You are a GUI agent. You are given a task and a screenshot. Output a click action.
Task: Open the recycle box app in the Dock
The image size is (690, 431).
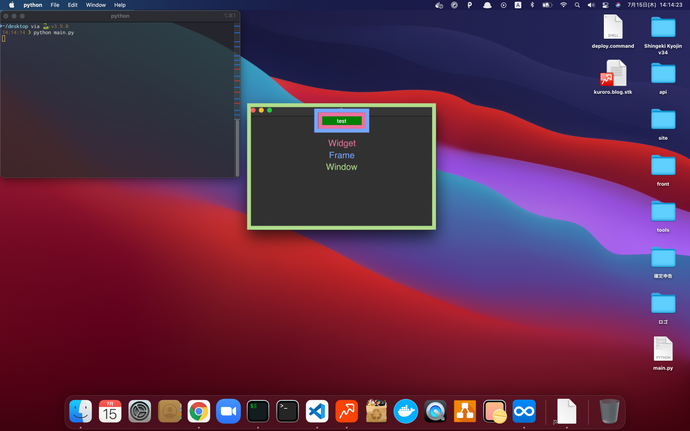coord(376,411)
